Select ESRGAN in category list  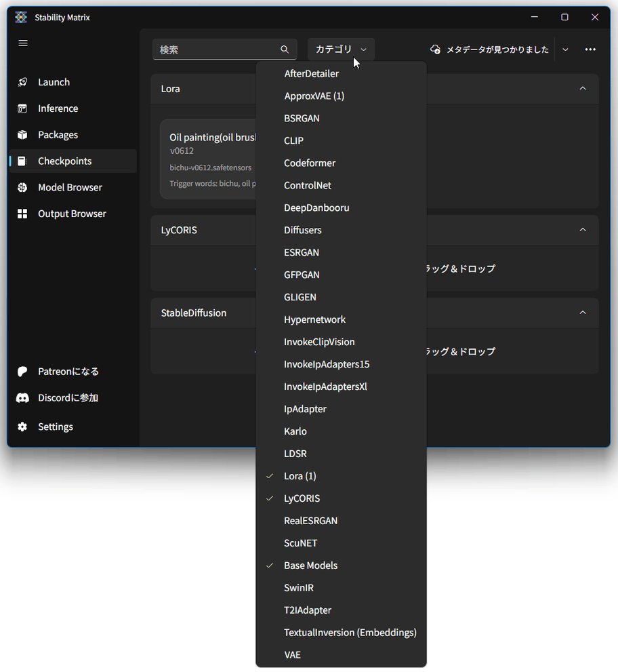(341, 252)
